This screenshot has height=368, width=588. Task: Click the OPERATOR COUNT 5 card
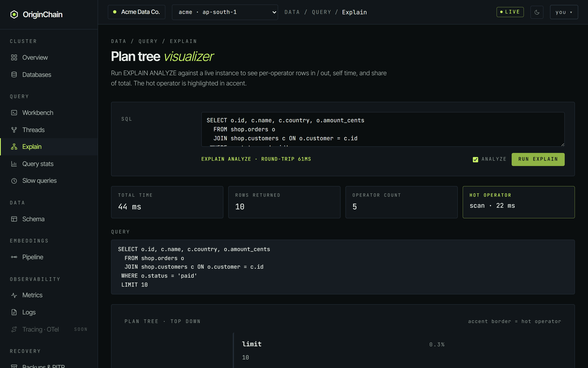(402, 202)
